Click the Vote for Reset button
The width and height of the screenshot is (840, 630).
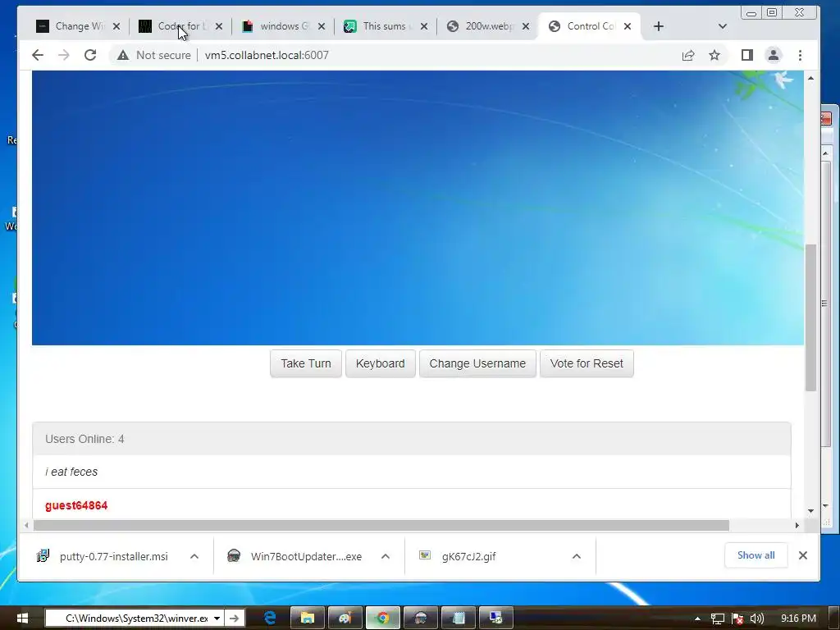587,363
